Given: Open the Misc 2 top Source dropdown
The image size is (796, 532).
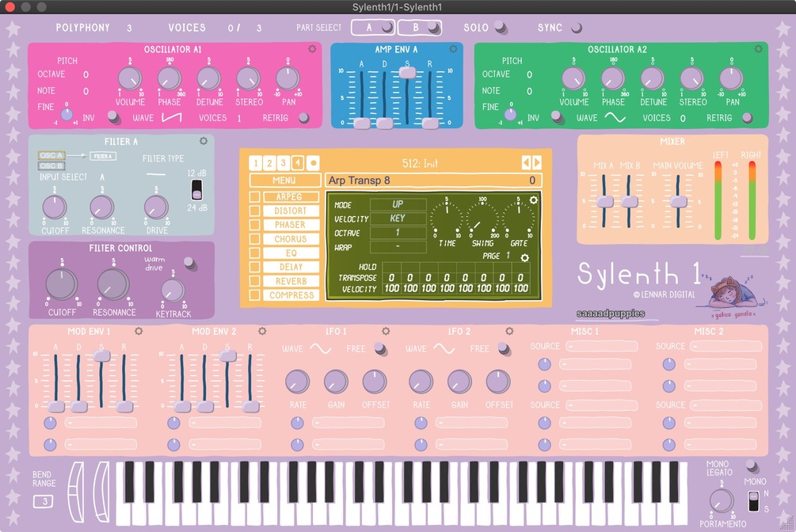Looking at the screenshot, I should click(726, 346).
